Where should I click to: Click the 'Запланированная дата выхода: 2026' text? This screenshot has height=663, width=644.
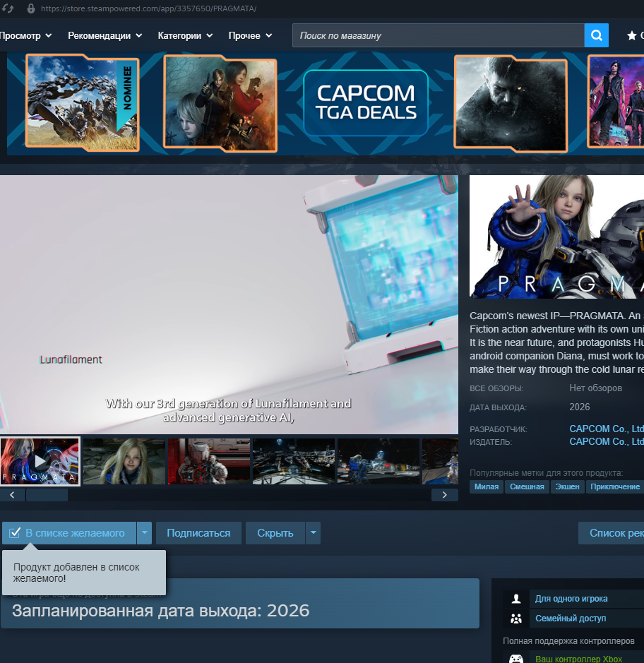(x=161, y=611)
